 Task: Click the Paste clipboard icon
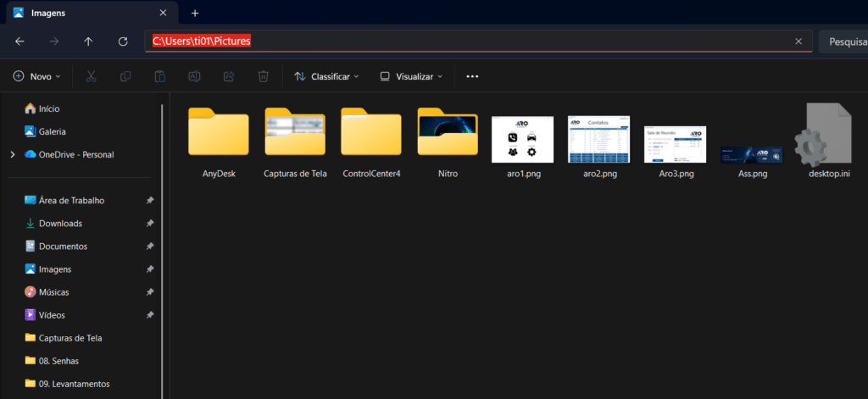click(160, 76)
